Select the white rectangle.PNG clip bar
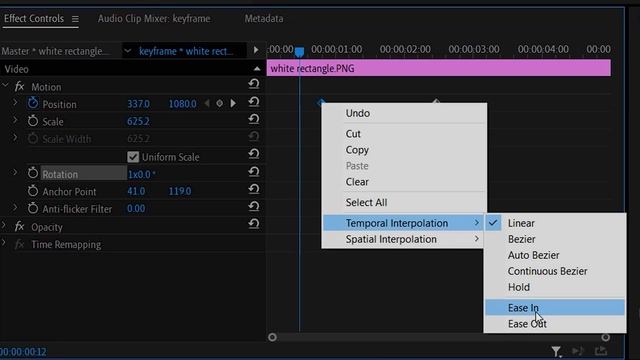The height and width of the screenshot is (360, 640). (x=439, y=68)
